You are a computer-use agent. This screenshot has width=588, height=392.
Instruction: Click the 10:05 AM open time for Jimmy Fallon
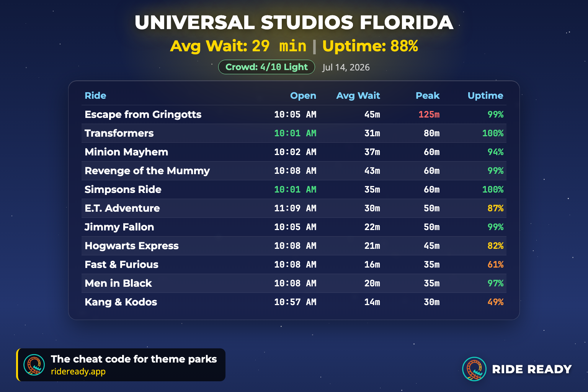click(x=295, y=227)
